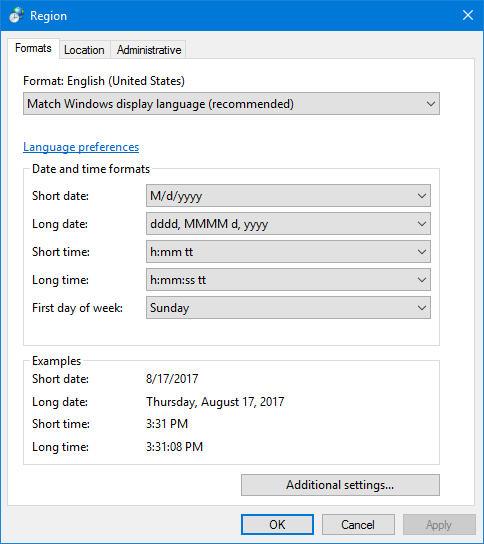Select the Formats tab

click(x=33, y=48)
